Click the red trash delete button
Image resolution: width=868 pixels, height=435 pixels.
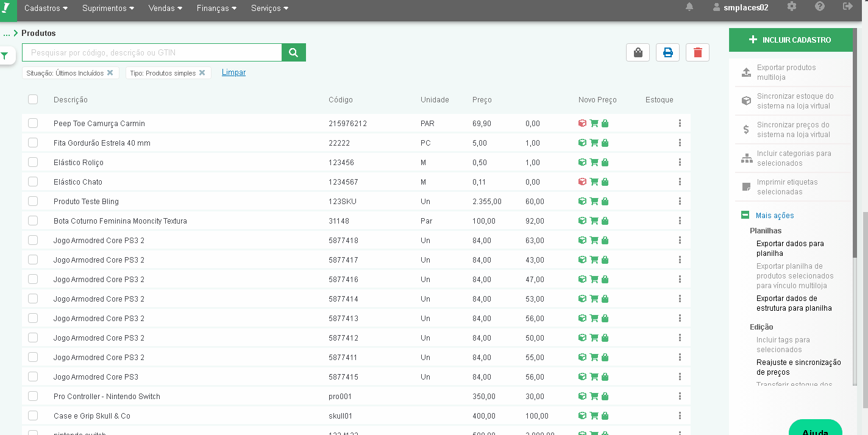coord(697,52)
